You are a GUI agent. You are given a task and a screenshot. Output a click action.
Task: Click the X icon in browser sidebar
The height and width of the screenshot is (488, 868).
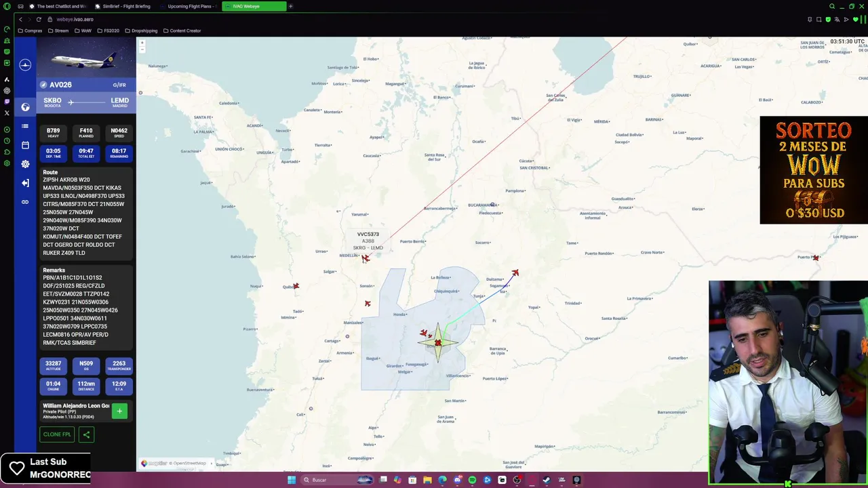(7, 113)
